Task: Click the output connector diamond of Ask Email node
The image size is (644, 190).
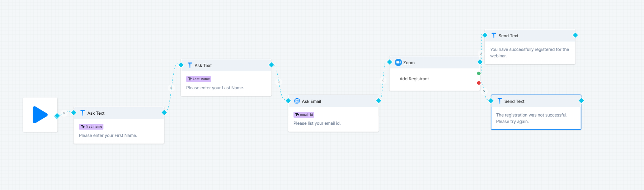Action: 379,101
